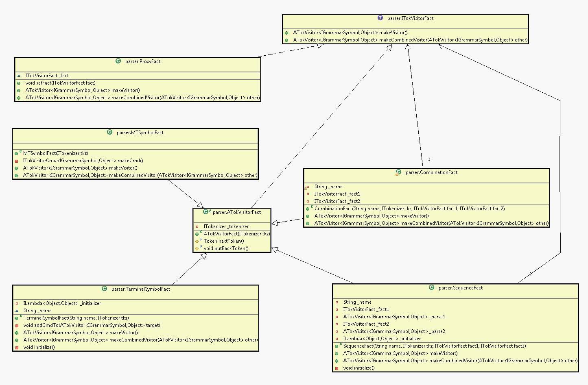The height and width of the screenshot is (385, 588).
Task: Click the blue triangle icon beside ProxyFact's _fact field
Action: [19, 76]
